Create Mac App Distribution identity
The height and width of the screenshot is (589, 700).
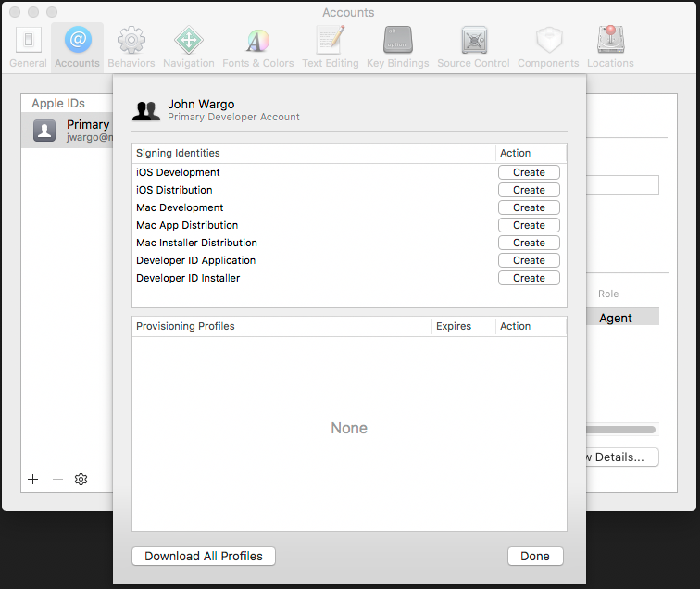[x=529, y=225]
